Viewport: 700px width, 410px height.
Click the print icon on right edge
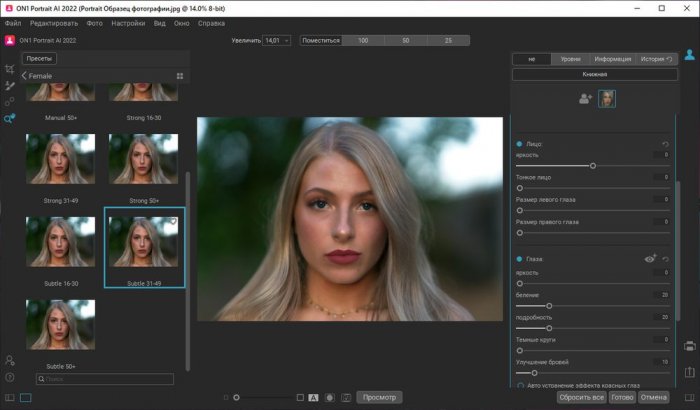(x=690, y=346)
